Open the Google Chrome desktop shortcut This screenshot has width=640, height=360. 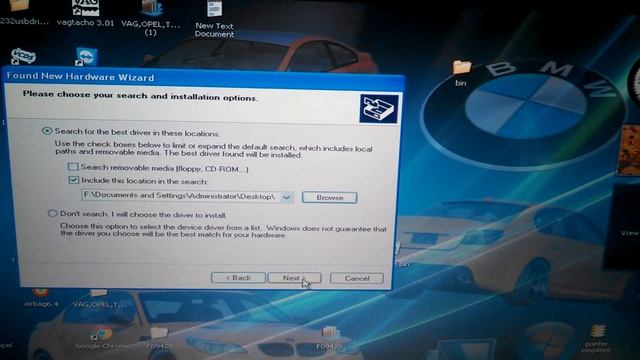coord(102,338)
